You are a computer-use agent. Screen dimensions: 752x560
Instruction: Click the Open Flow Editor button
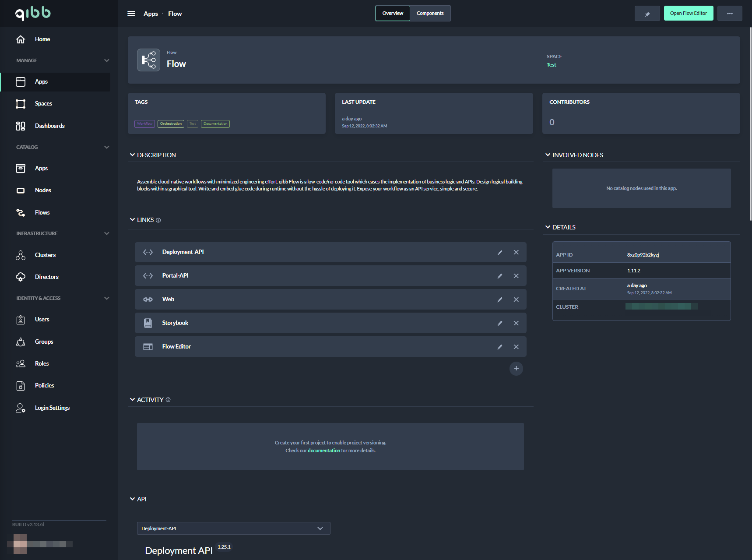click(x=688, y=14)
